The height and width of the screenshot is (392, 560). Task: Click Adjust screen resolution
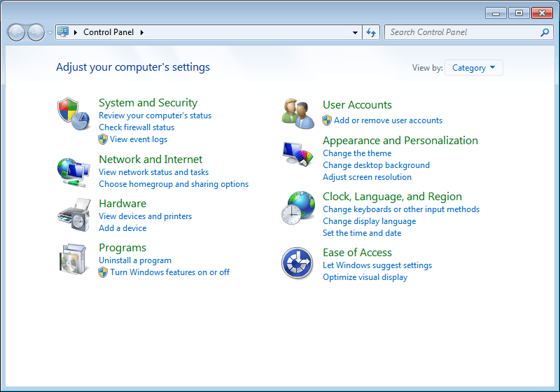pyautogui.click(x=367, y=177)
